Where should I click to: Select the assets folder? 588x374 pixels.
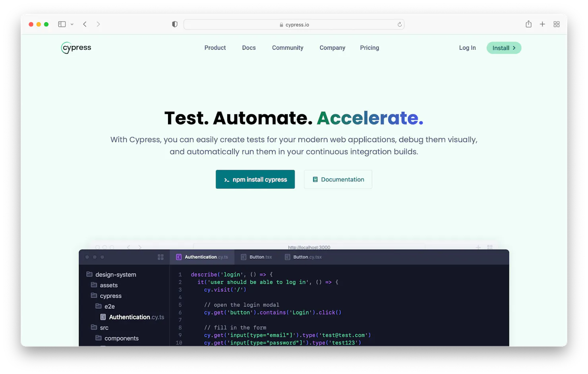[x=104, y=285]
